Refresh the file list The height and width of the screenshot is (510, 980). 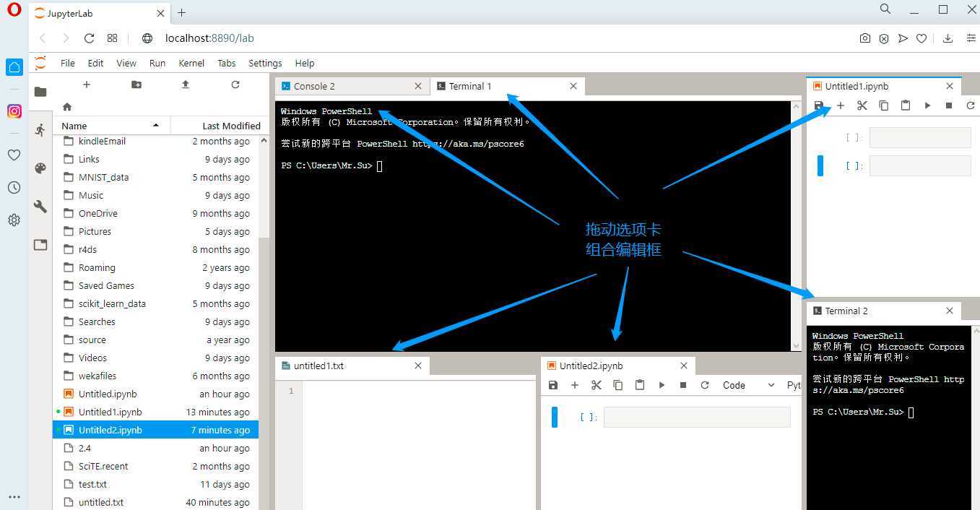(x=235, y=85)
